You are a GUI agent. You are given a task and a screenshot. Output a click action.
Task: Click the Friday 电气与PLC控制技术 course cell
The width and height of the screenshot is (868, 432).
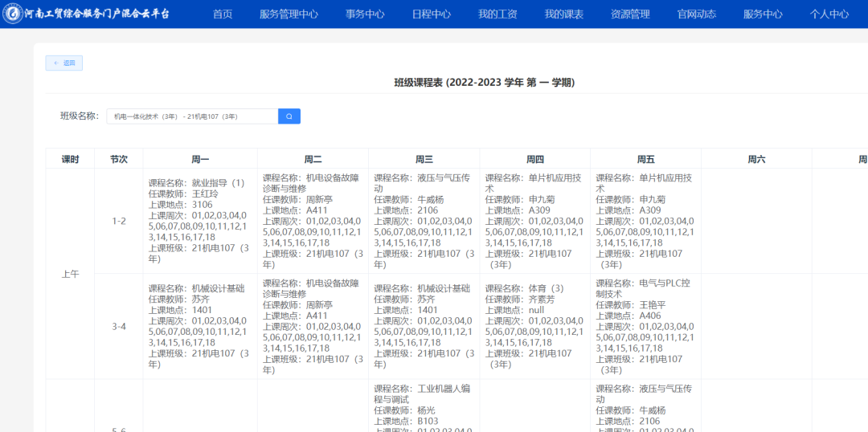pos(645,326)
